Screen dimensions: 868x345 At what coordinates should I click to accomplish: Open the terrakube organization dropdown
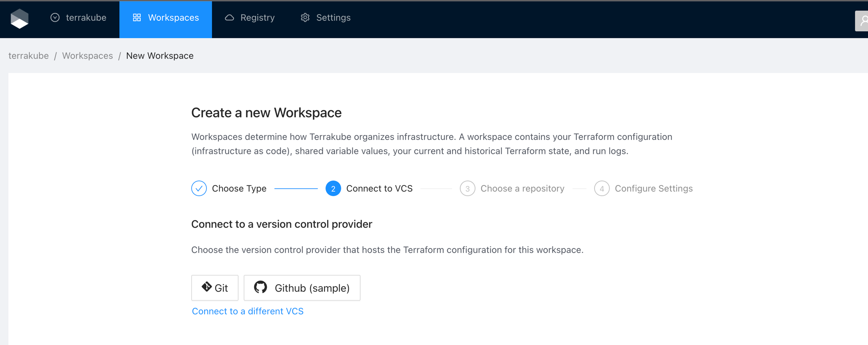(78, 18)
